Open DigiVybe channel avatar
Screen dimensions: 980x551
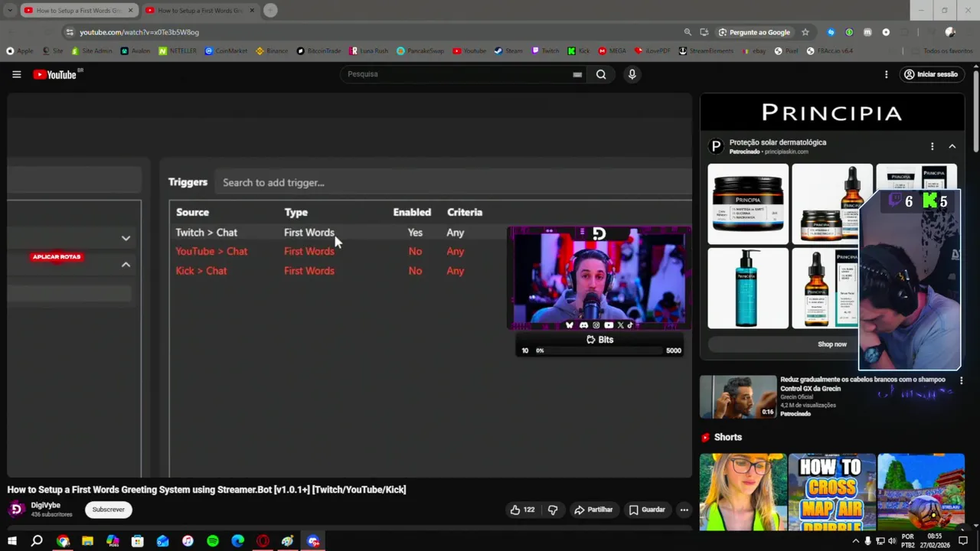(16, 509)
